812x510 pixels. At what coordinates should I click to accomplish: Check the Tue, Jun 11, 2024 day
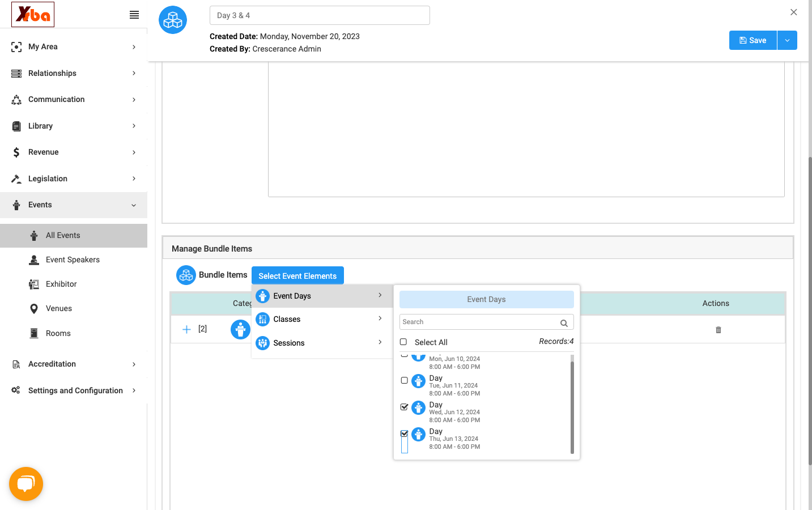point(404,380)
